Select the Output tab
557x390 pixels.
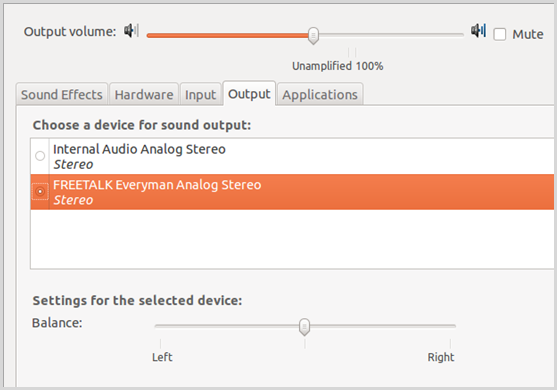coord(249,94)
